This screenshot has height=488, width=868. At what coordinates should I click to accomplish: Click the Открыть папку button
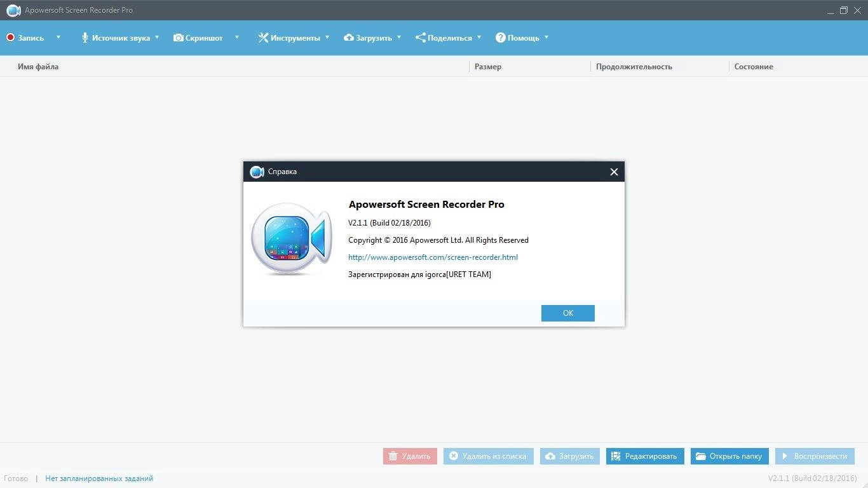730,456
